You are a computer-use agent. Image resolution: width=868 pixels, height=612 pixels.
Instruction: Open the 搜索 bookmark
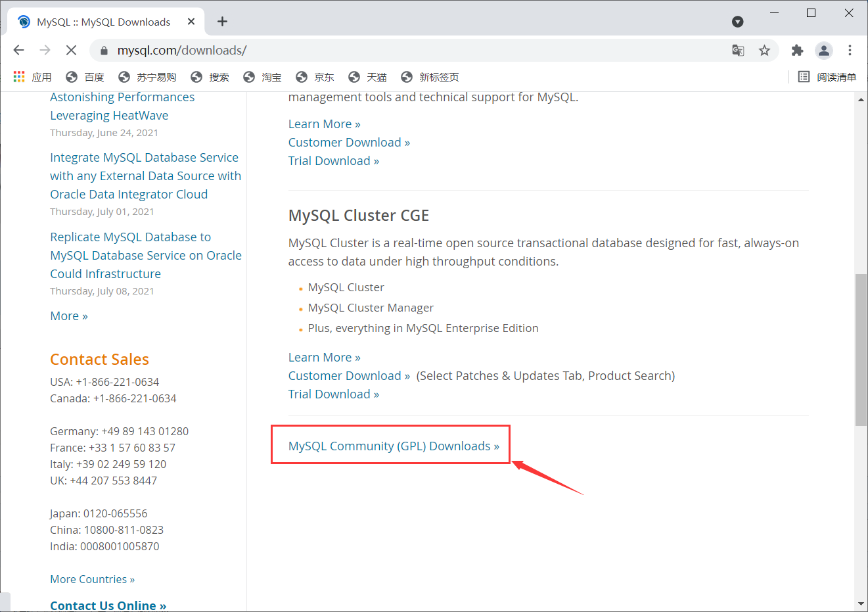tap(210, 77)
